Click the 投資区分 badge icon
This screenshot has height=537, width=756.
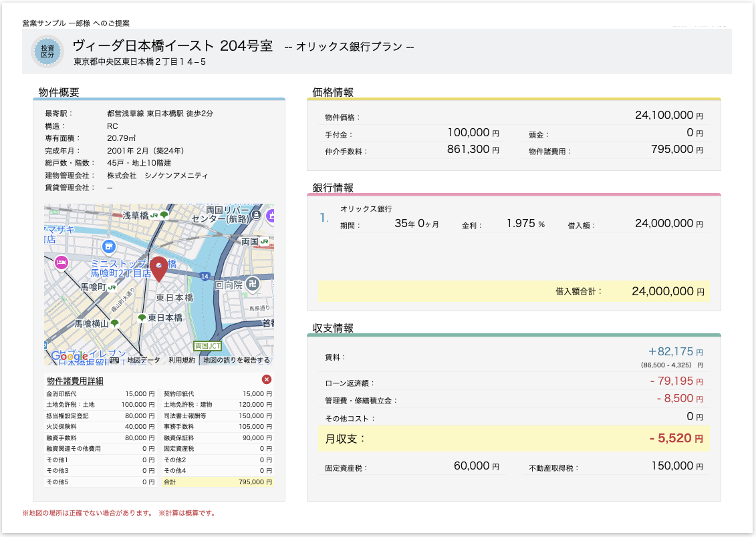pyautogui.click(x=47, y=51)
